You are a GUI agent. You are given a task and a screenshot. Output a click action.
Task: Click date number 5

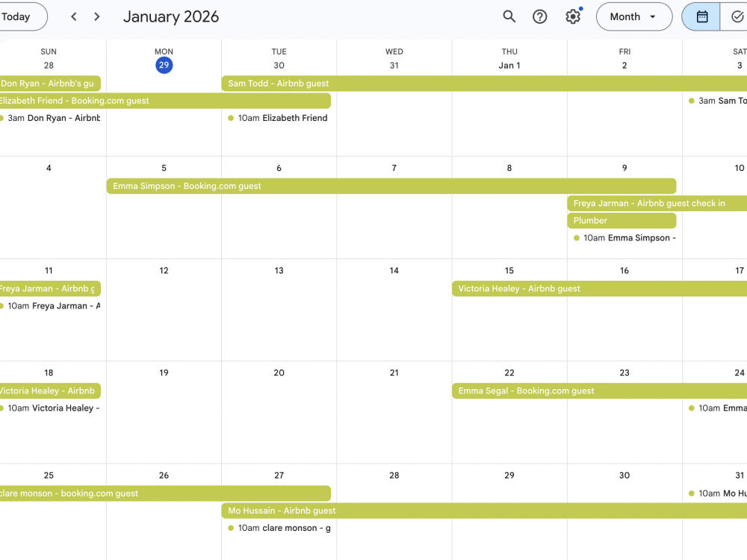164,168
